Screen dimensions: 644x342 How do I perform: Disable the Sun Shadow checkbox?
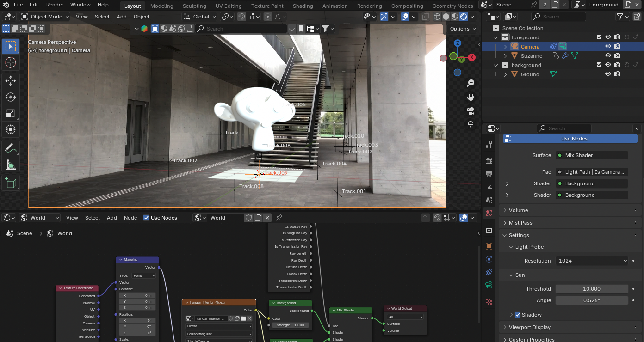pyautogui.click(x=518, y=315)
